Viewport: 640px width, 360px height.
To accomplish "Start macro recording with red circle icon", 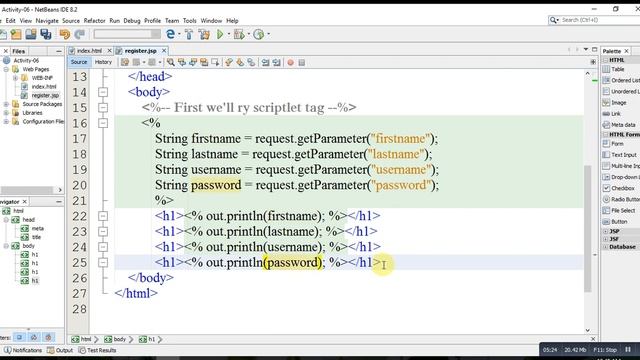I will click(290, 62).
